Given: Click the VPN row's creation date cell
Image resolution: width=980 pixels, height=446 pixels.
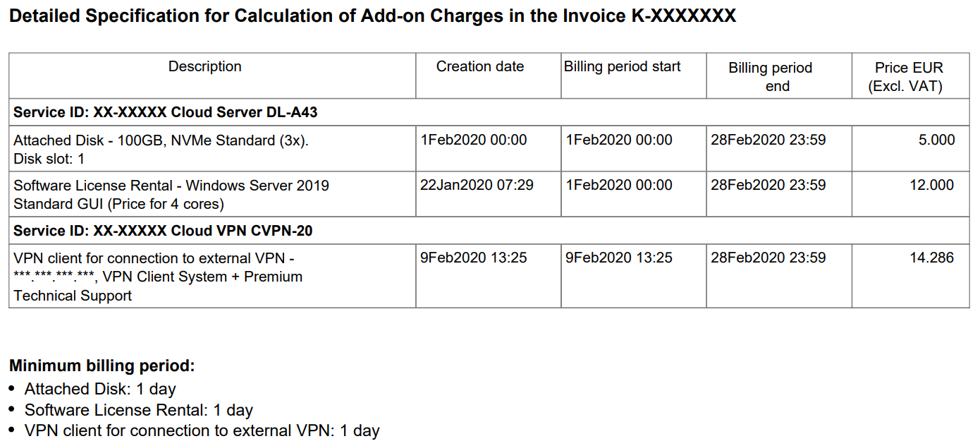Looking at the screenshot, I should pyautogui.click(x=473, y=258).
